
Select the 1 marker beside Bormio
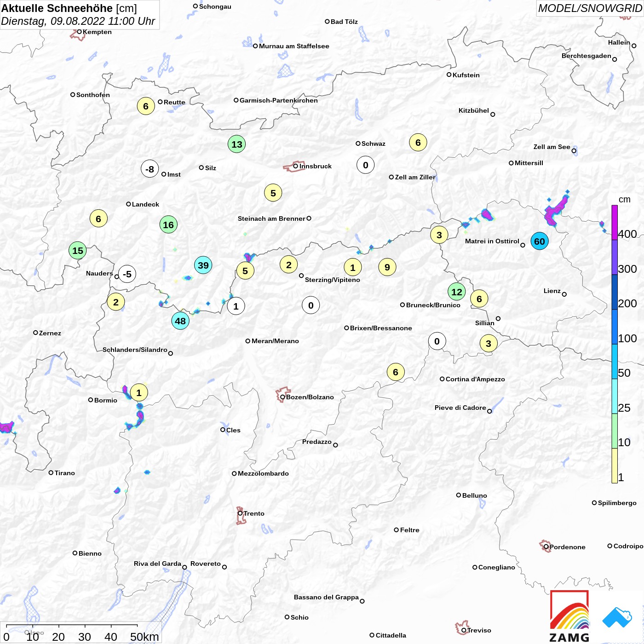139,393
